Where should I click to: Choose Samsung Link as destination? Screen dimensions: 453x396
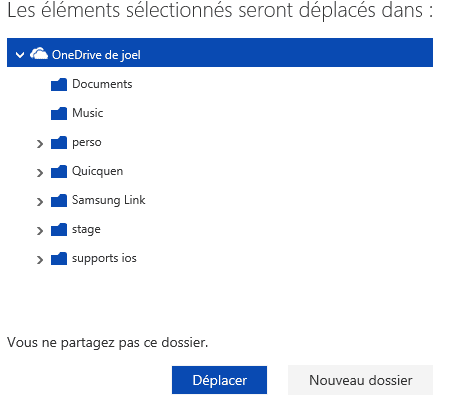[x=109, y=200]
